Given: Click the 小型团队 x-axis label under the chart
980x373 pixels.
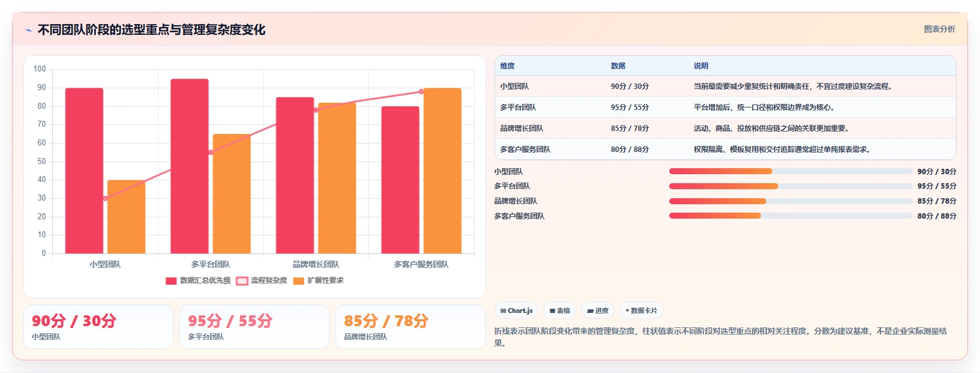Looking at the screenshot, I should point(105,264).
